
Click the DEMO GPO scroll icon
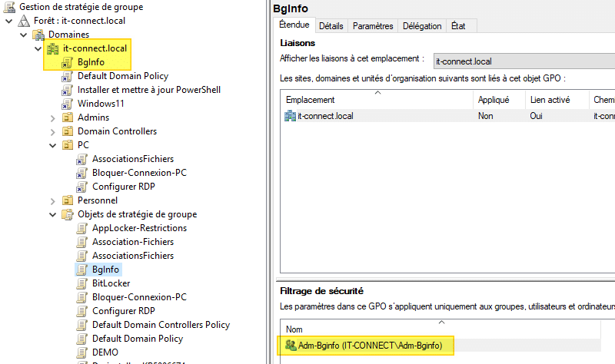81,352
